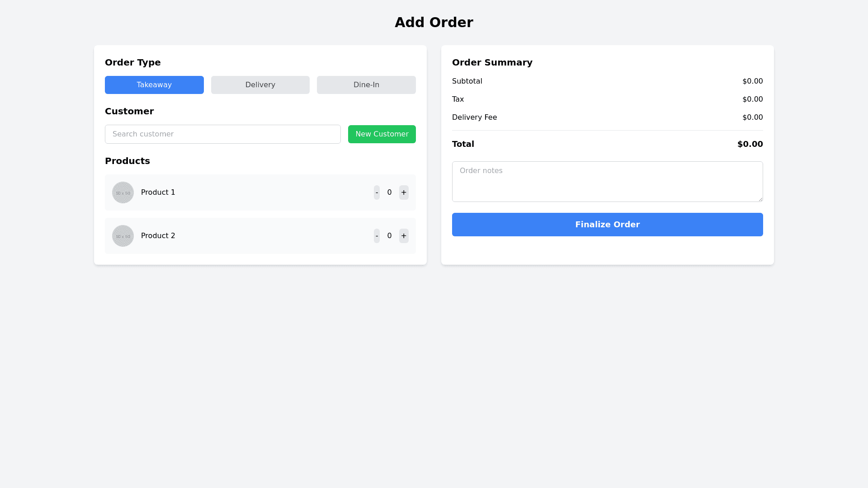868x488 pixels.
Task: Click the Finalize Order button
Action: click(607, 224)
